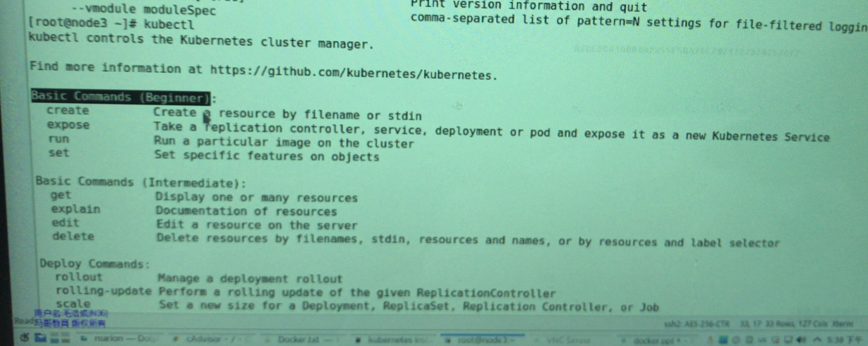Click the 'Xterm' status bar entry
This screenshot has width=868, height=346.
pos(842,324)
